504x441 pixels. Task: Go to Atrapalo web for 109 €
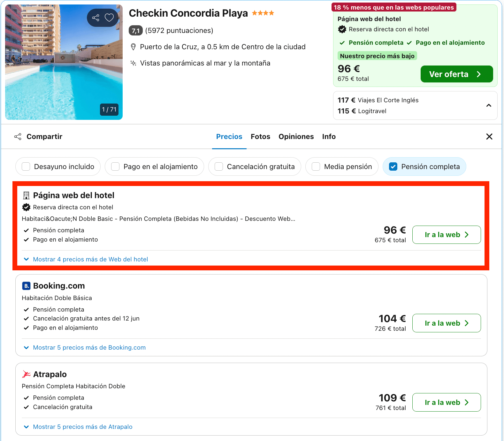coord(447,402)
